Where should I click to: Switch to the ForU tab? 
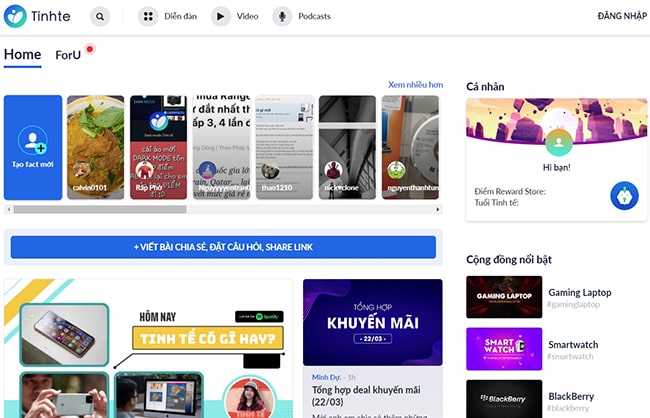(x=69, y=55)
